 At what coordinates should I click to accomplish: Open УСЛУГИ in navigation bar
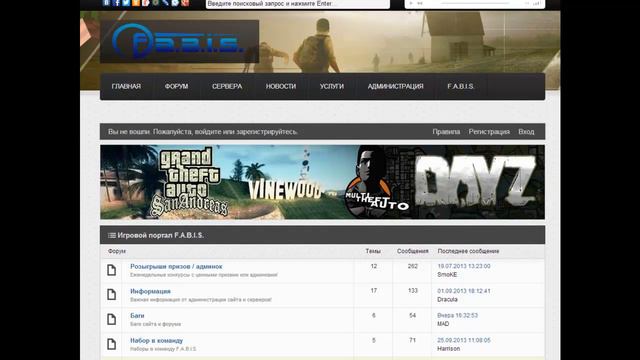tap(332, 87)
